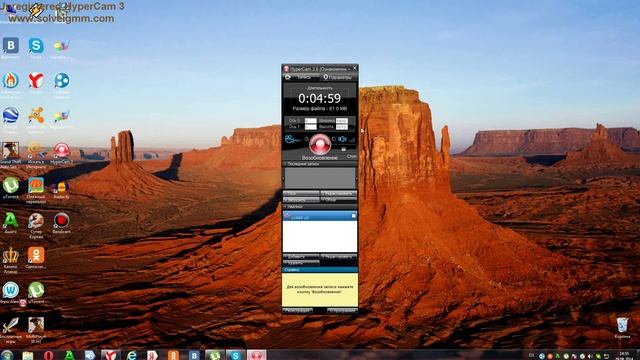Select the radio button beside the camera icon
The image size is (640, 360).
[306, 139]
